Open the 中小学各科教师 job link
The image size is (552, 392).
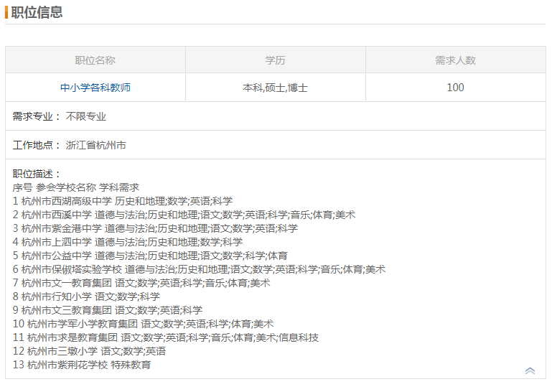point(95,88)
